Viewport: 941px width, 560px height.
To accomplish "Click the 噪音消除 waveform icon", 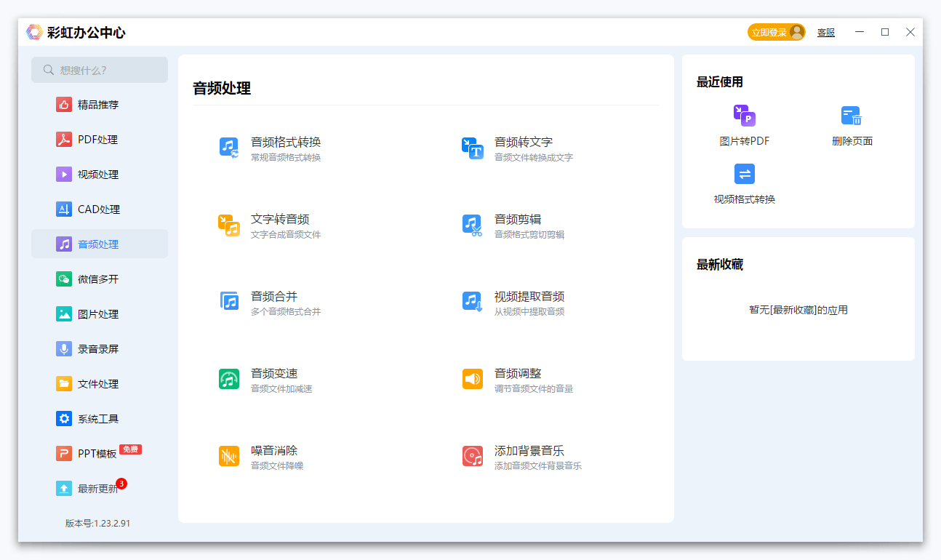I will click(x=229, y=456).
